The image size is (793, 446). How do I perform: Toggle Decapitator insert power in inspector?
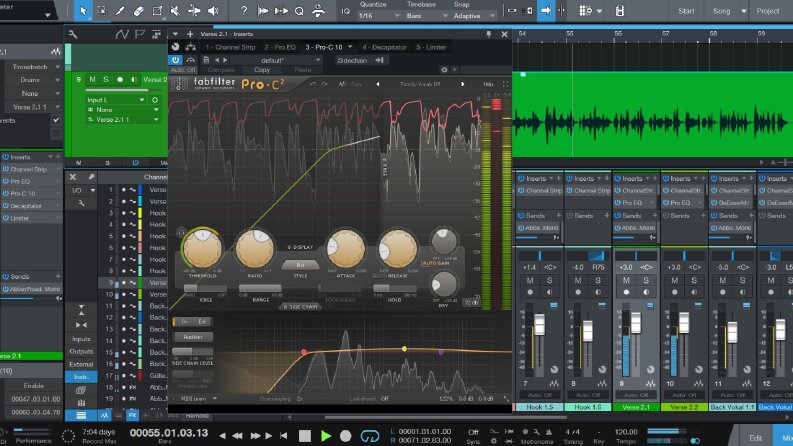pyautogui.click(x=6, y=205)
